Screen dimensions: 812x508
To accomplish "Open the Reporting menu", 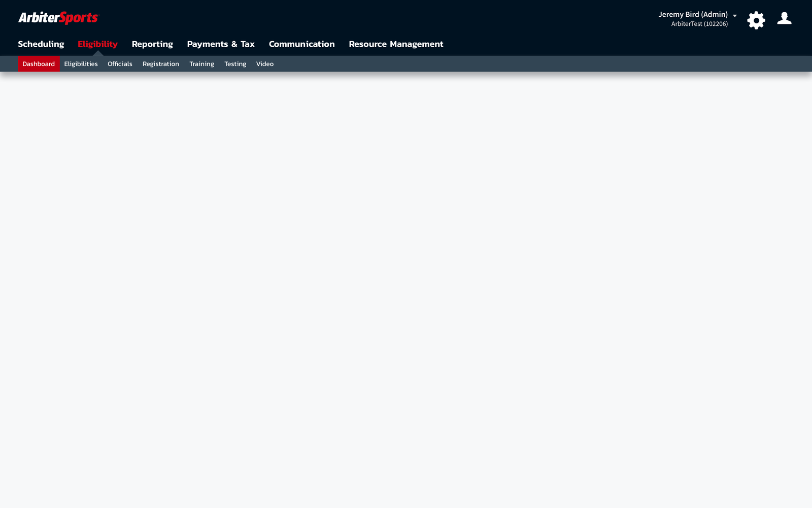I will tap(152, 44).
